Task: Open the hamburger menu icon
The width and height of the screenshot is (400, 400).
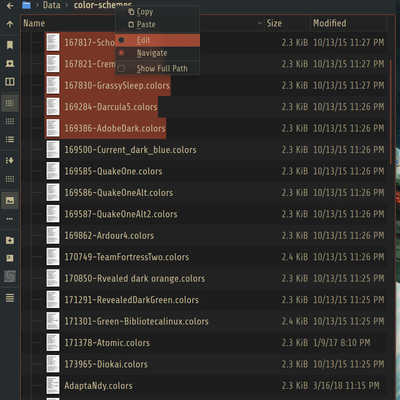Action: pyautogui.click(x=10, y=298)
